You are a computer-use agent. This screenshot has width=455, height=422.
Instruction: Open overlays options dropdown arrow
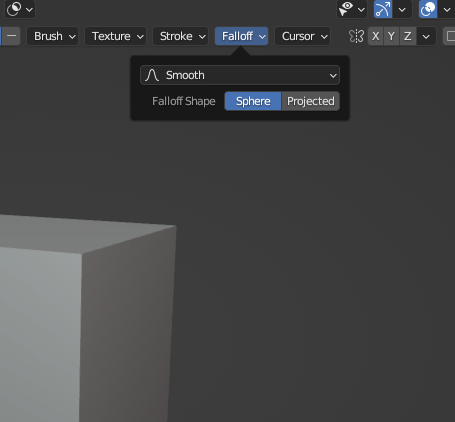click(447, 9)
